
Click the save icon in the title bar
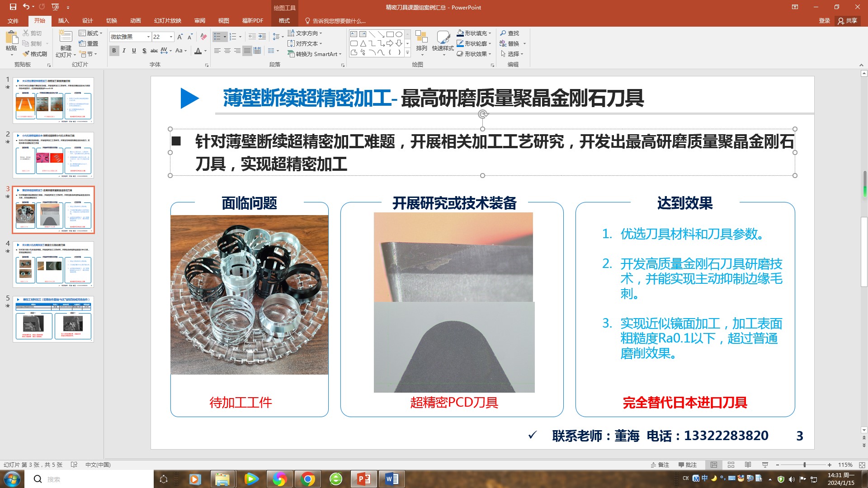[13, 7]
